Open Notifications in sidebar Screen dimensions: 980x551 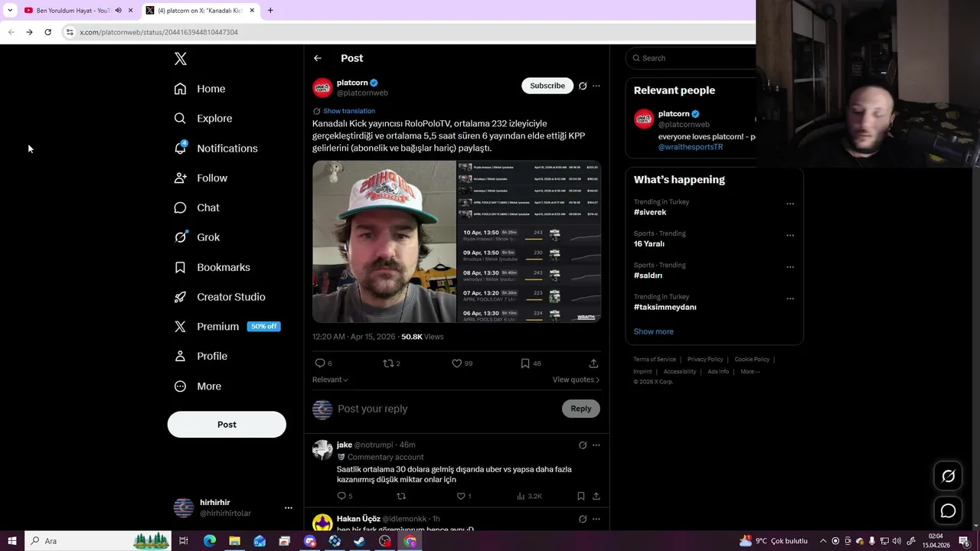point(216,148)
